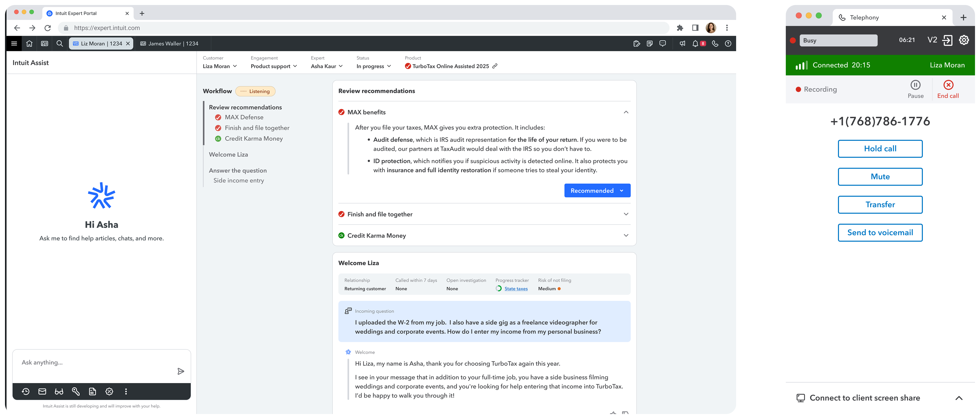980x419 pixels.
Task: Expand the Finish and file together section
Action: point(626,214)
